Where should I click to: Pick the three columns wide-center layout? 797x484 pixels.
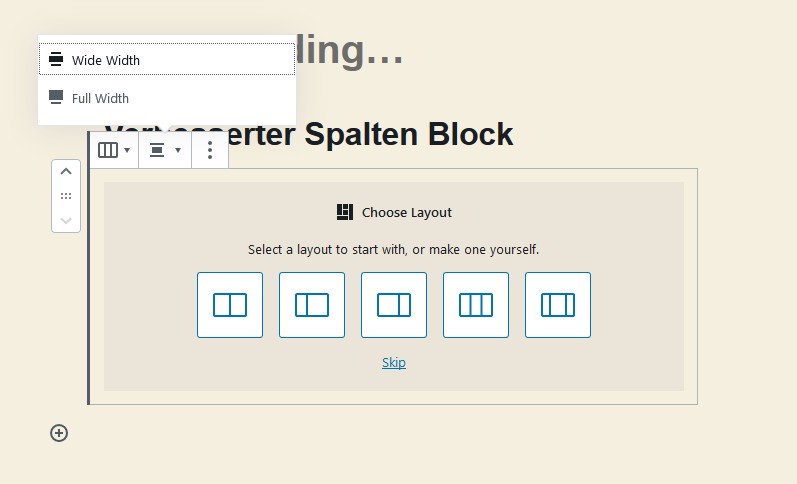point(558,305)
